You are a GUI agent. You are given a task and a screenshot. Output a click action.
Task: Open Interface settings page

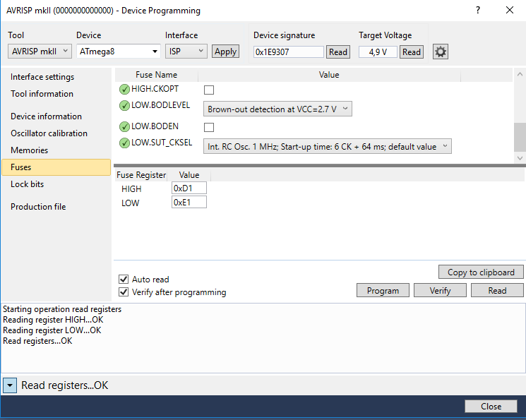[x=42, y=77]
